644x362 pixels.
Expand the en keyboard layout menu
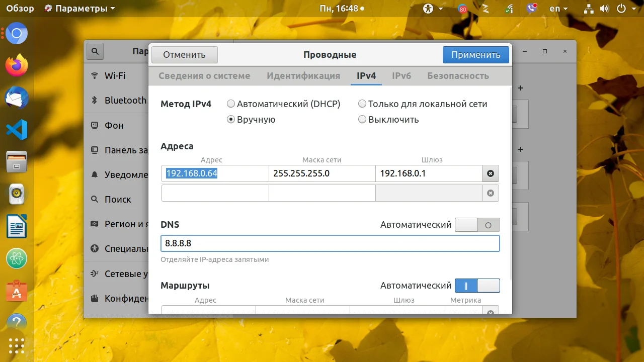click(x=558, y=9)
